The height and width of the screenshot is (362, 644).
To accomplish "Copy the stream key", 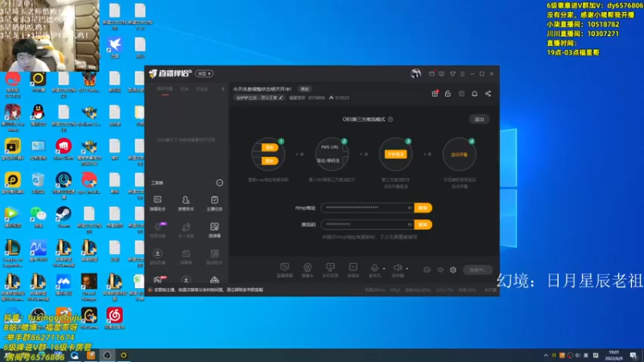I will [423, 224].
